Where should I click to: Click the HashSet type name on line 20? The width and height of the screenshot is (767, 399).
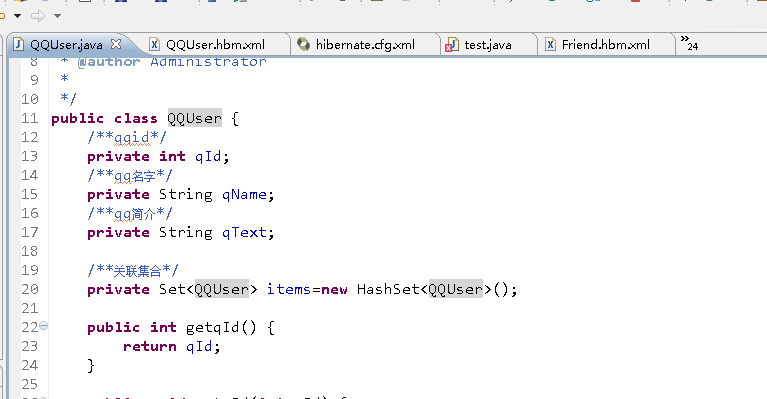(388, 289)
